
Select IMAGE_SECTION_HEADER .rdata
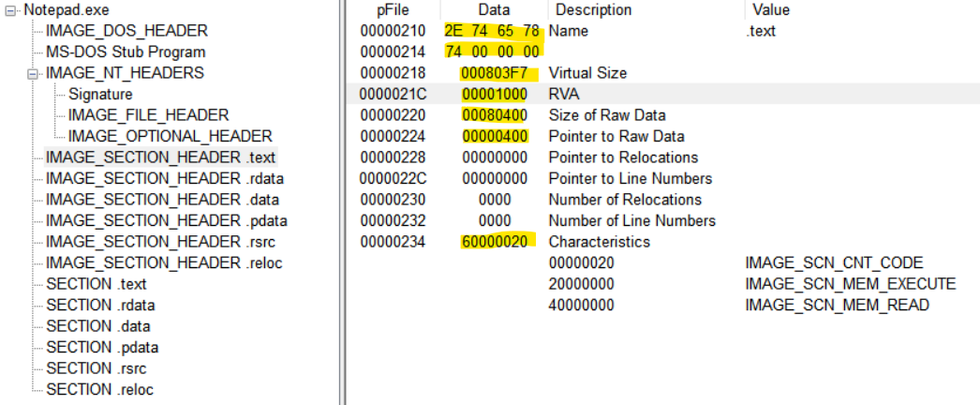pos(165,179)
